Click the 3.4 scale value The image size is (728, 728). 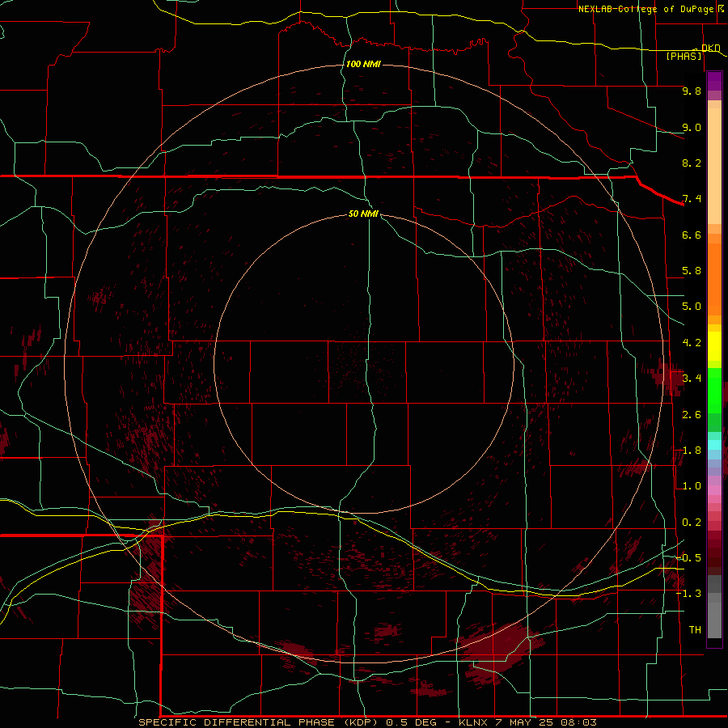click(692, 379)
